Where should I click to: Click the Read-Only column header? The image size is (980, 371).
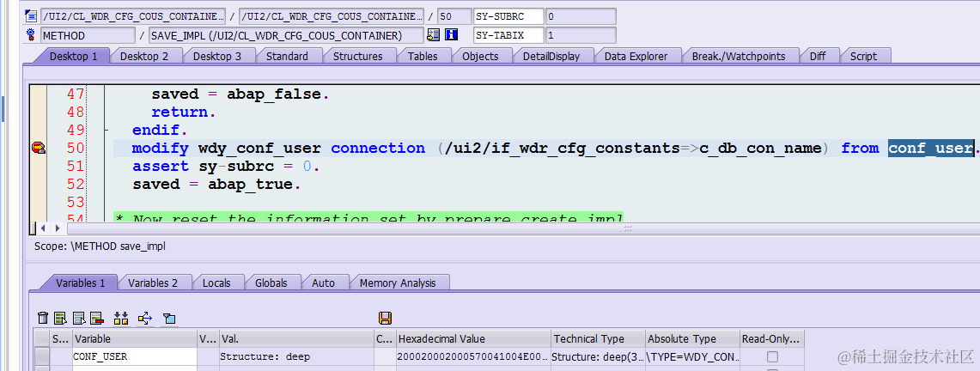772,338
